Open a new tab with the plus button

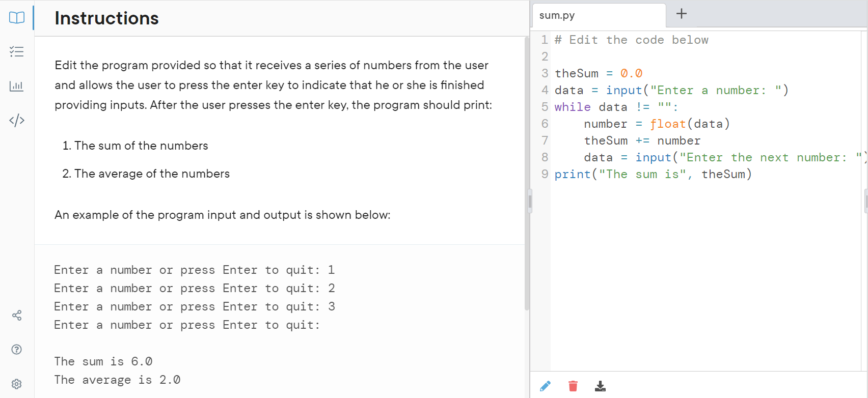(681, 14)
